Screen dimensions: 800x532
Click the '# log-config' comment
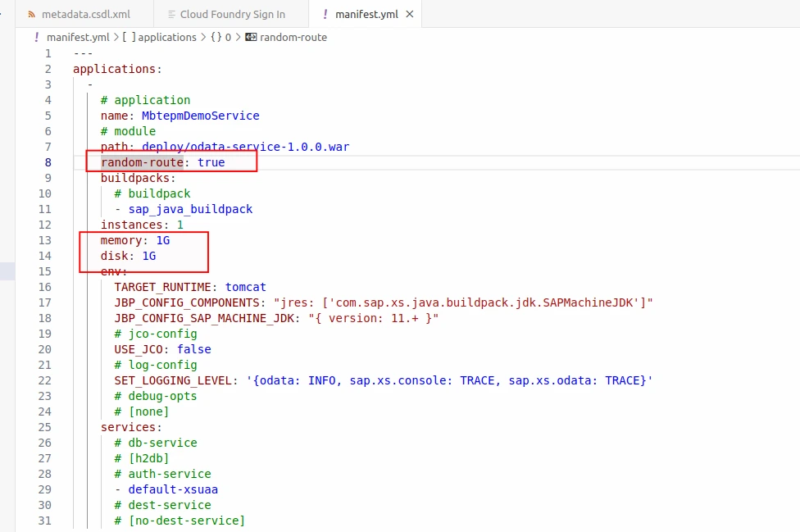(x=156, y=365)
